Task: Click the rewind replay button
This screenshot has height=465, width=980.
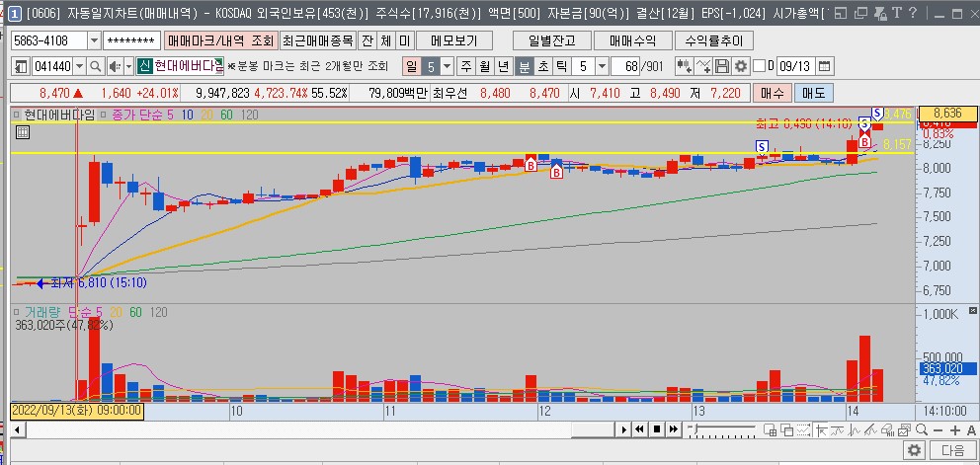Action: pyautogui.click(x=640, y=429)
